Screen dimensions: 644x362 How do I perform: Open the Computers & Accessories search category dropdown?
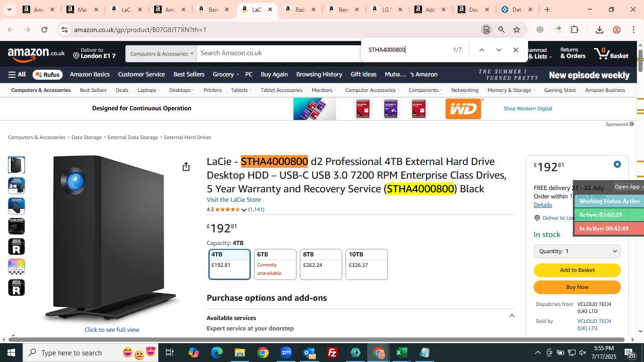161,54
